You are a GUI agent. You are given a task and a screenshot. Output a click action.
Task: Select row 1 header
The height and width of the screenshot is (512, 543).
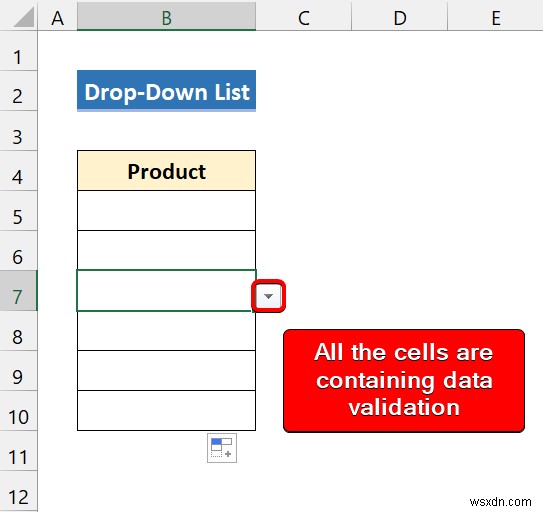pyautogui.click(x=18, y=51)
